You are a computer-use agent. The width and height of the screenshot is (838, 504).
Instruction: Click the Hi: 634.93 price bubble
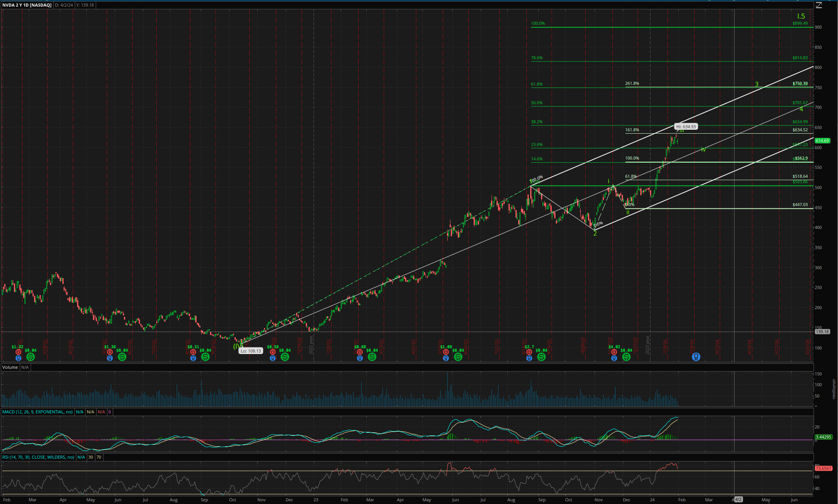click(686, 127)
